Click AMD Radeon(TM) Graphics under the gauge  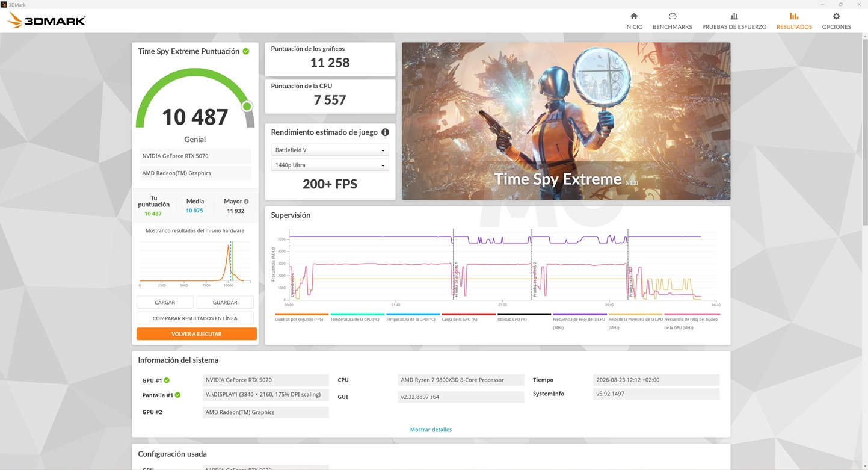(x=195, y=173)
